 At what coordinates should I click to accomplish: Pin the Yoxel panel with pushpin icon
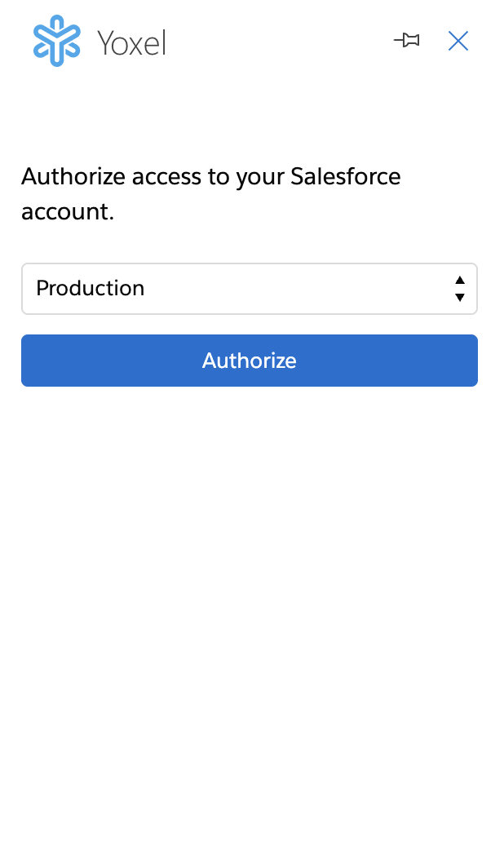point(406,41)
